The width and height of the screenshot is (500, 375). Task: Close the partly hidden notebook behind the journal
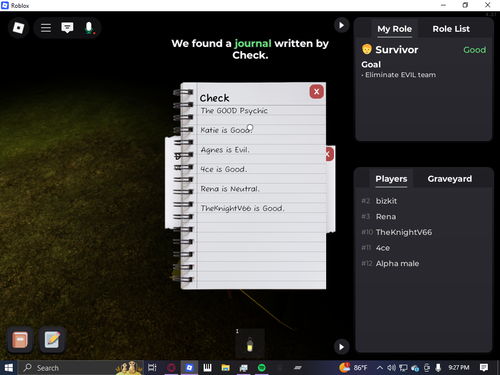click(x=329, y=154)
